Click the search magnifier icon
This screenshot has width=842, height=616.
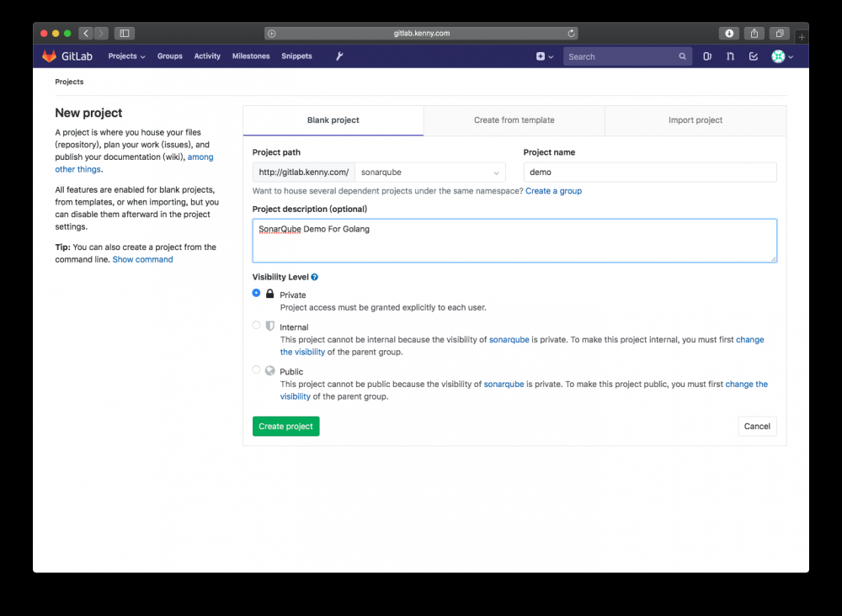[682, 56]
